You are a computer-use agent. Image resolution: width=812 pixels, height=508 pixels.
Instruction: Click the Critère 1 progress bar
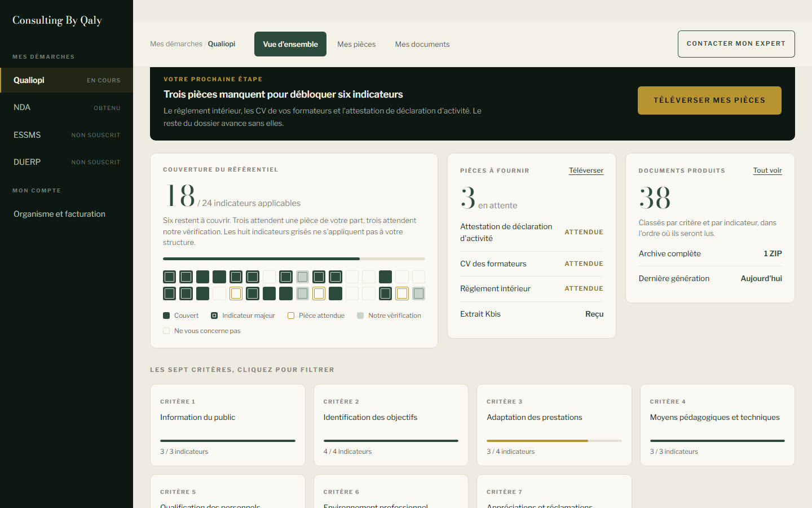coord(228,441)
